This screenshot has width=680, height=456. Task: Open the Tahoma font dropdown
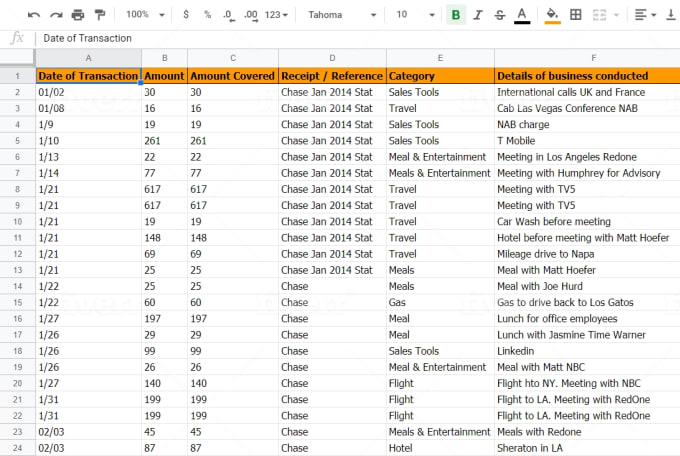click(341, 15)
